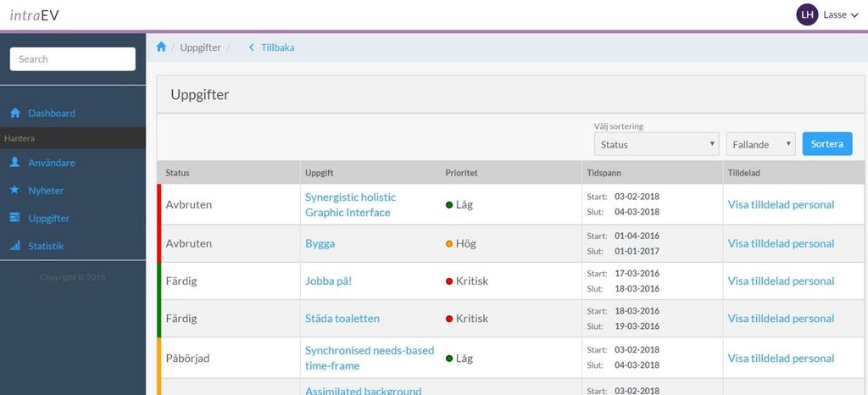Click the intraEV logo
The image size is (868, 395).
click(x=34, y=15)
